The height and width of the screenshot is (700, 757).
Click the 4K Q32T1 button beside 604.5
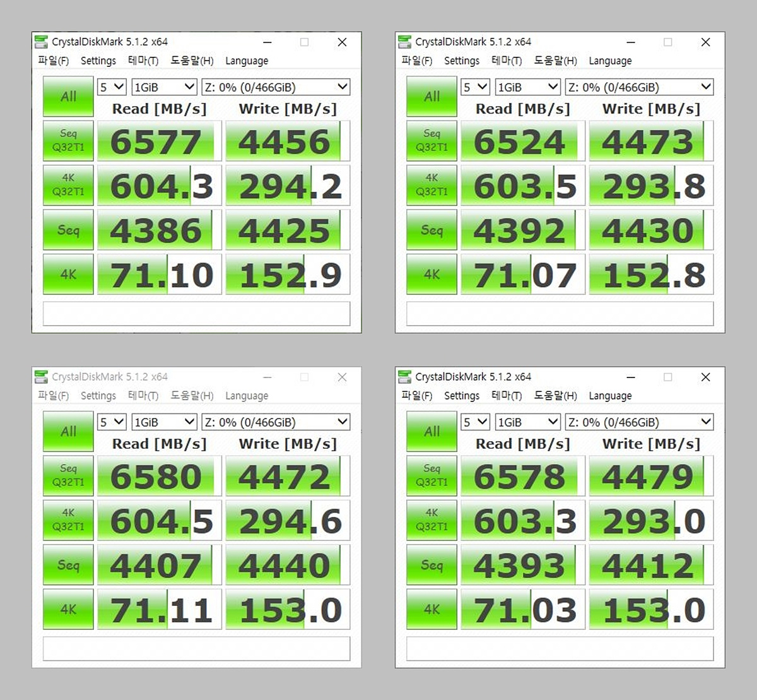tap(68, 520)
